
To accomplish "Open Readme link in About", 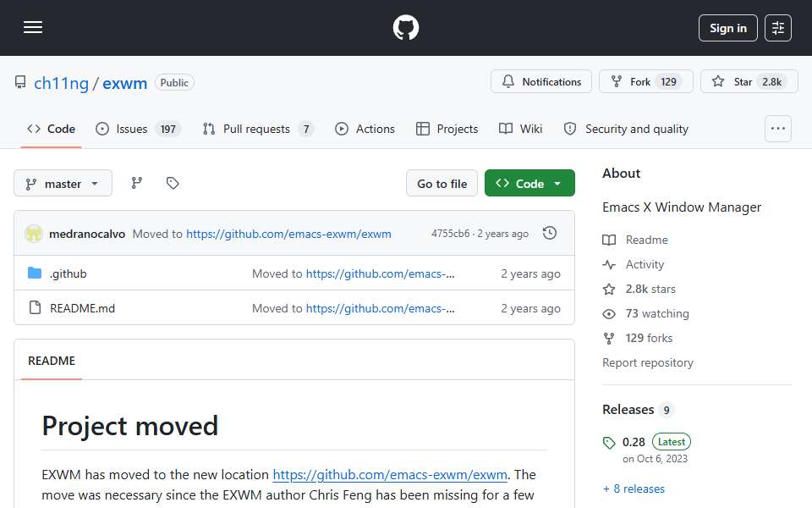I will (646, 240).
